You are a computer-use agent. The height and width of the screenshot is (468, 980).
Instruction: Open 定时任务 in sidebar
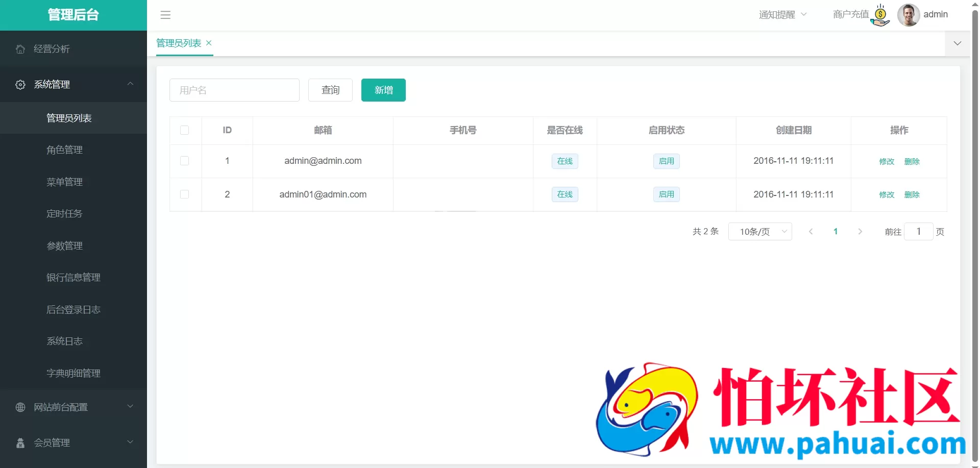pyautogui.click(x=73, y=214)
